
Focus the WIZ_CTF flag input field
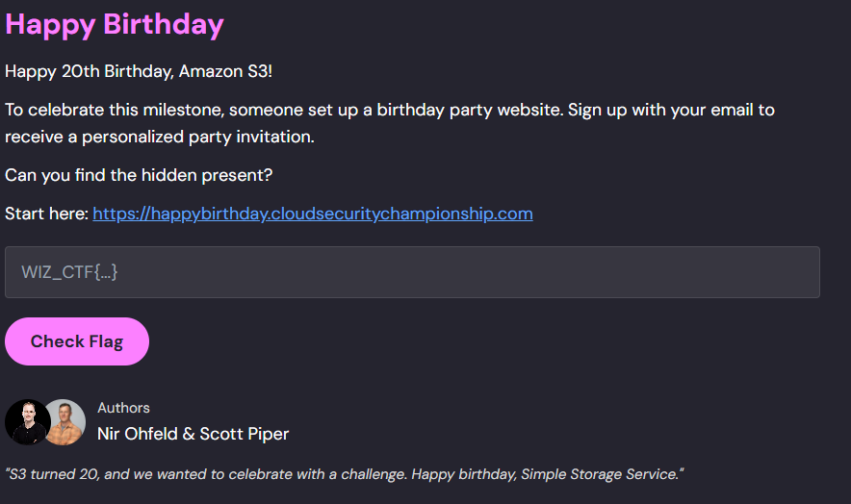coord(412,272)
